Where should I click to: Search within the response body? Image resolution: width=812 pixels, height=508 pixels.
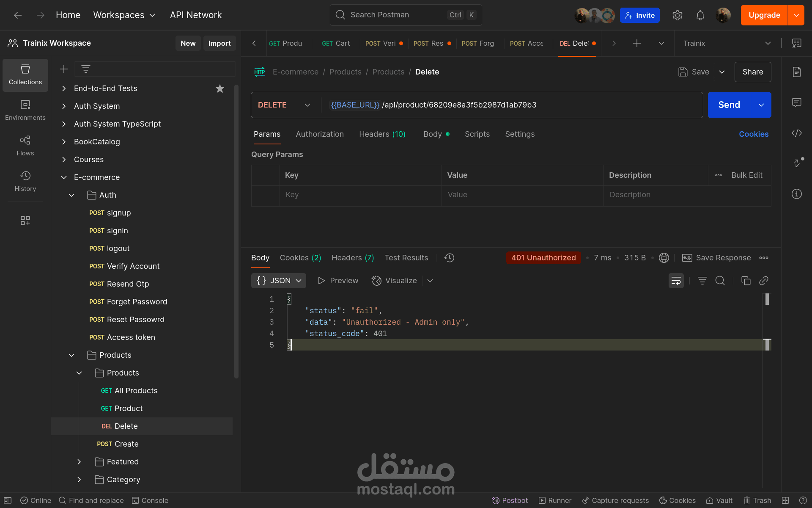(x=720, y=281)
